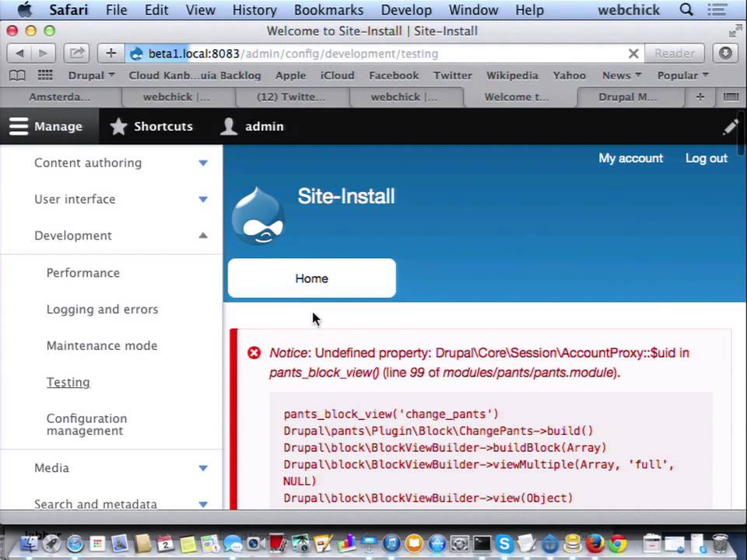Viewport: 747px width, 560px height.
Task: Stop loading with the X in address bar
Action: (x=633, y=54)
